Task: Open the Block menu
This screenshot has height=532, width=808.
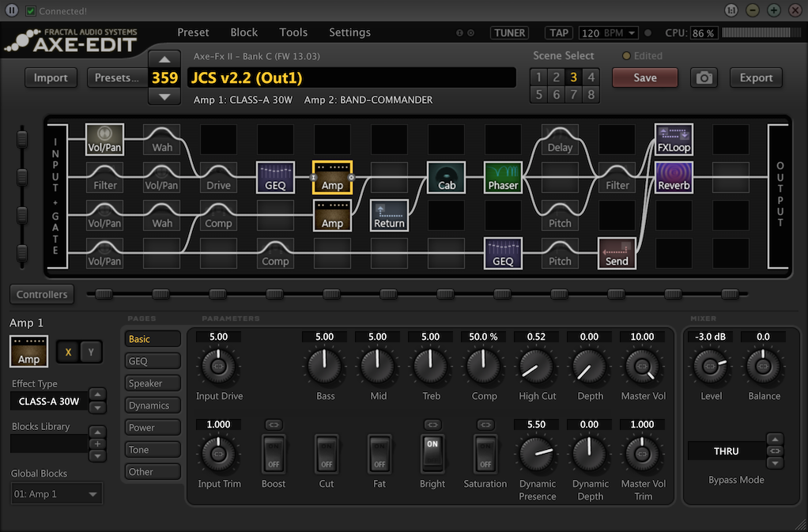Action: pos(244,32)
